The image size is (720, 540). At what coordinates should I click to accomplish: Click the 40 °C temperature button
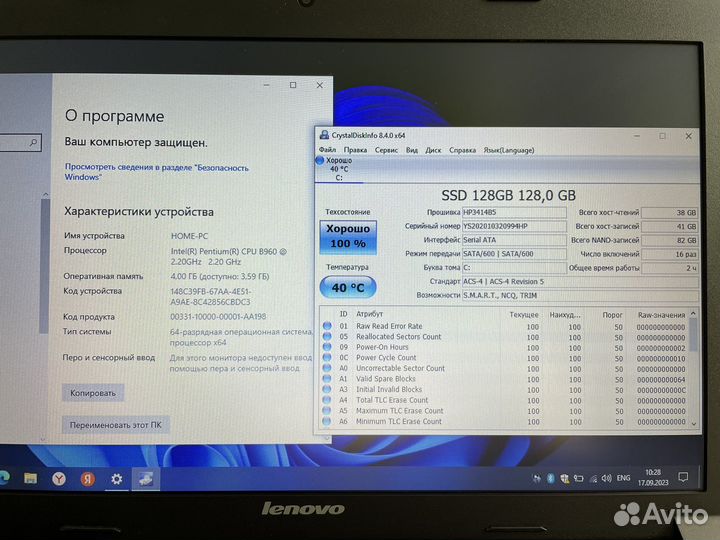pos(348,287)
